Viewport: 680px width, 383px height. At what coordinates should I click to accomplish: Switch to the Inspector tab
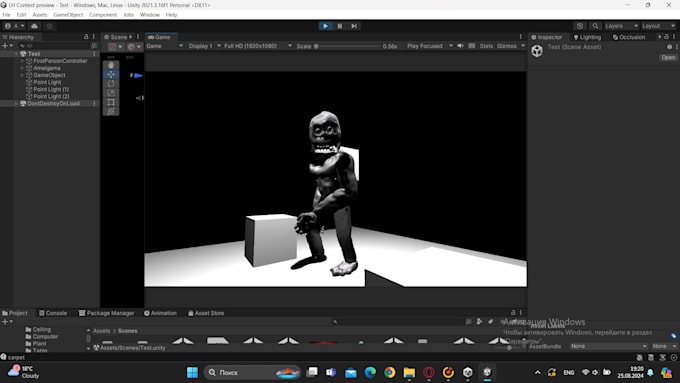546,37
